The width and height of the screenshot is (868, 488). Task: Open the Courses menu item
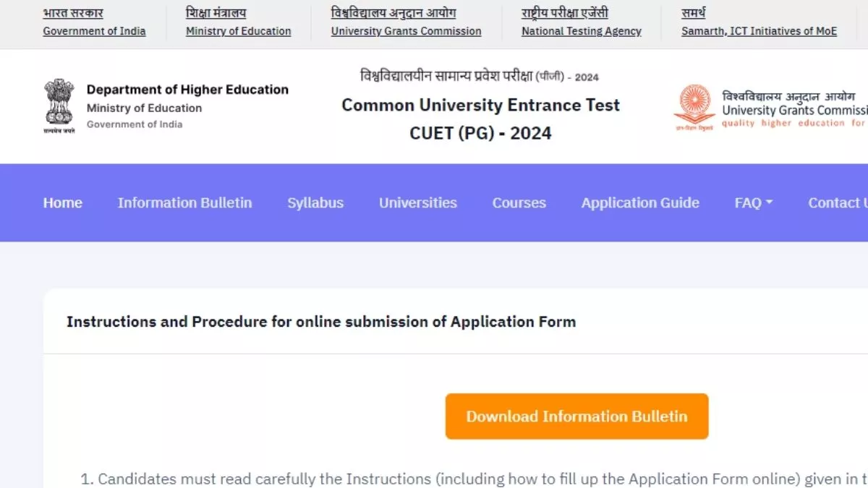(x=519, y=203)
